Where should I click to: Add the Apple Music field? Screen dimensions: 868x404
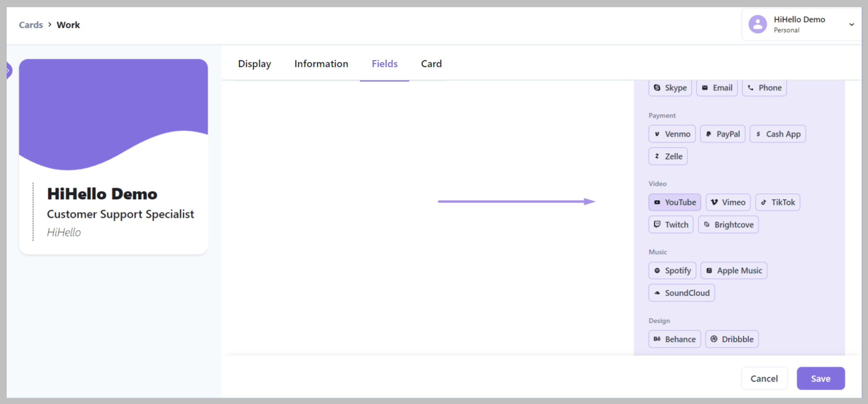click(x=734, y=270)
